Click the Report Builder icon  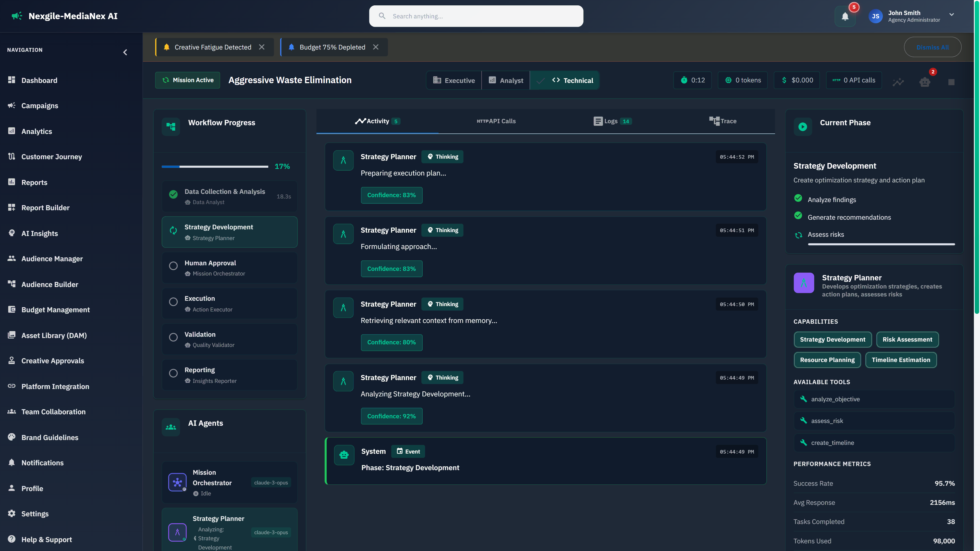point(11,207)
